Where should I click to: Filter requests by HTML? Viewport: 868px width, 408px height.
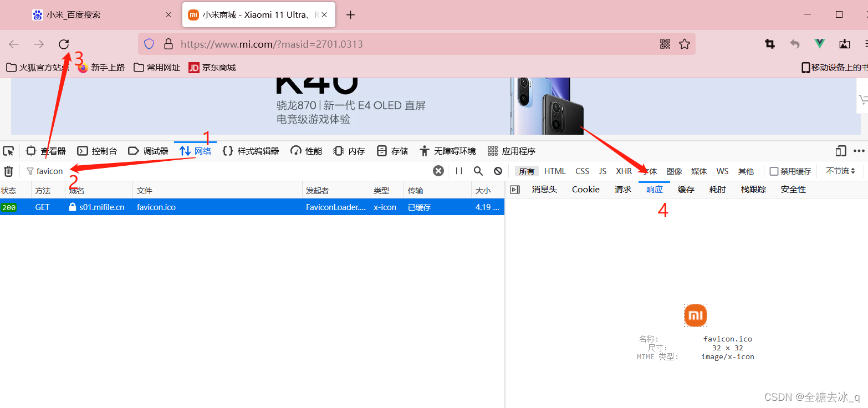[555, 171]
